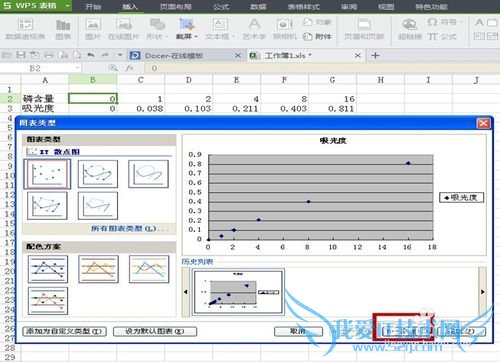500x362 pixels.
Task: Select the chart thumbnail in the history list
Action: 238,292
